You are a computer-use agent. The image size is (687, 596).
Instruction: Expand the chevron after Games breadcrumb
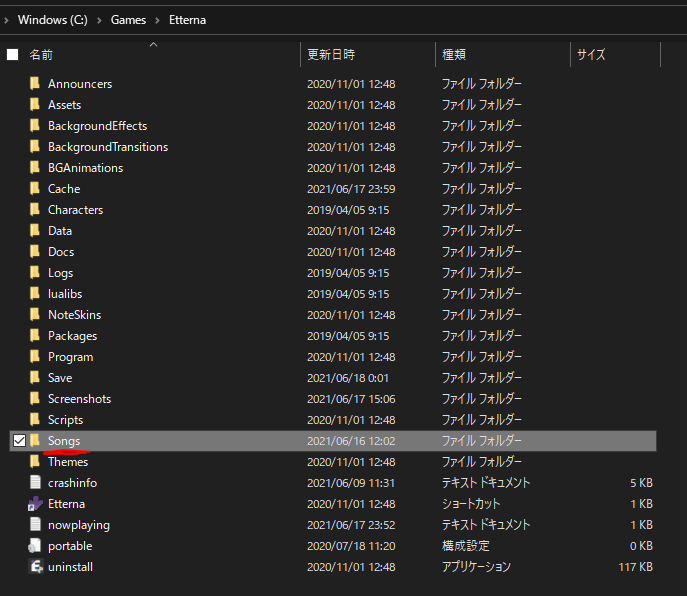coord(157,20)
